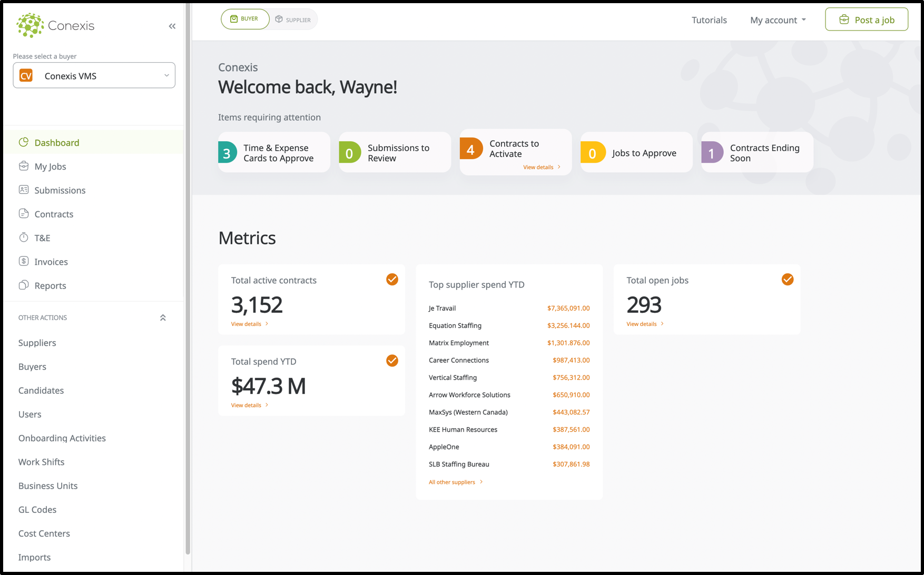The width and height of the screenshot is (924, 575).
Task: Open Jobs to Approve card
Action: tap(636, 152)
